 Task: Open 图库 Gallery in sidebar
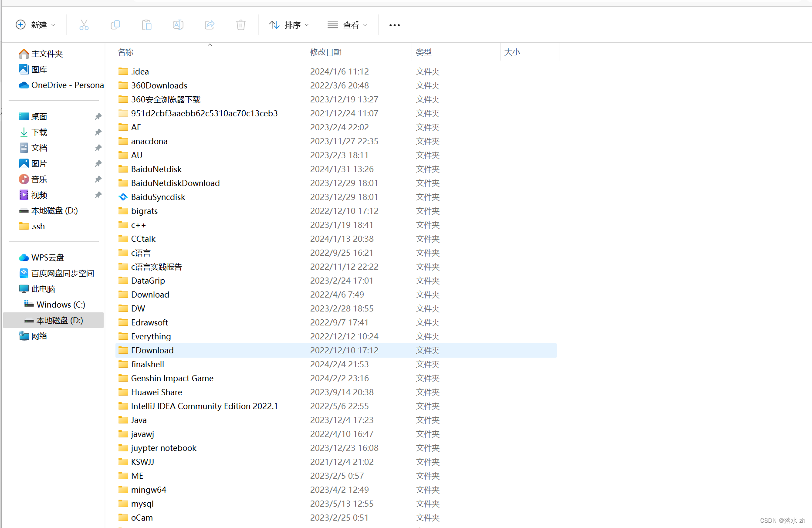pyautogui.click(x=33, y=69)
